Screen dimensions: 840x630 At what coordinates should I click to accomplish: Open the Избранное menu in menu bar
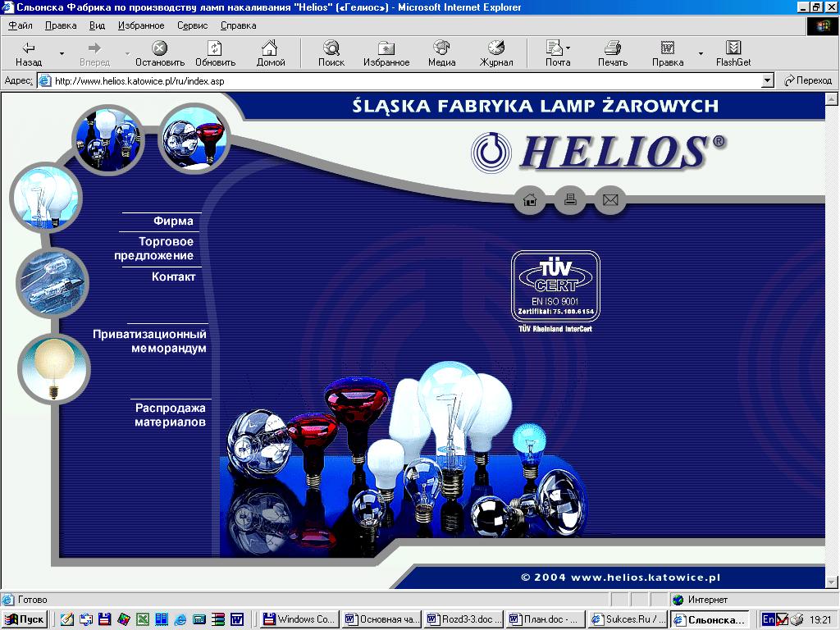coord(141,25)
